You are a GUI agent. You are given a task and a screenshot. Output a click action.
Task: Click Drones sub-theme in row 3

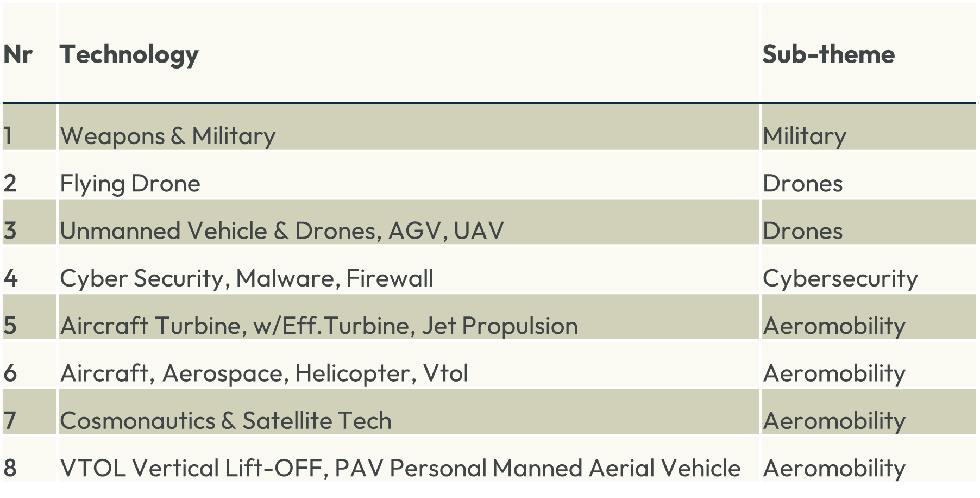coord(802,231)
